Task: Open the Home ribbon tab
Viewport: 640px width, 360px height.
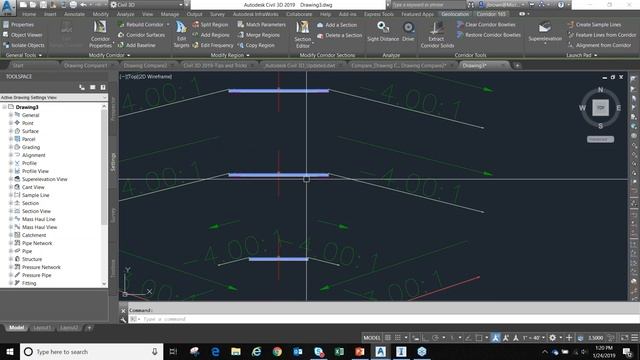Action: click(29, 14)
